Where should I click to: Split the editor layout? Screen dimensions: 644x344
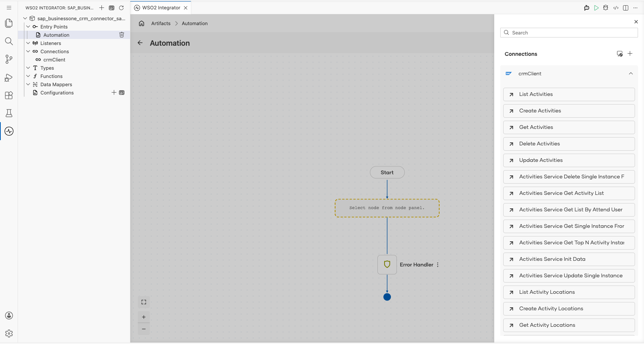click(x=626, y=8)
